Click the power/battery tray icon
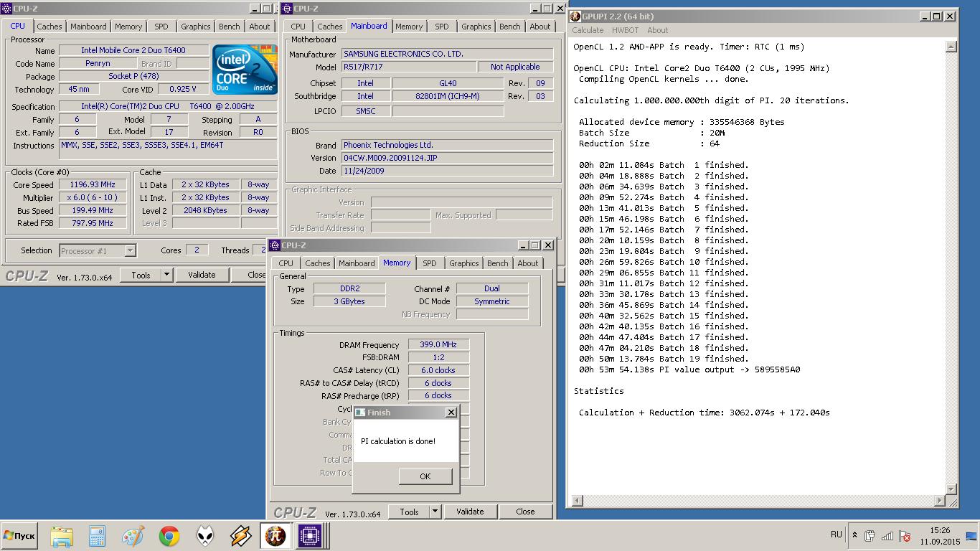This screenshot has width=980, height=551. [x=870, y=535]
